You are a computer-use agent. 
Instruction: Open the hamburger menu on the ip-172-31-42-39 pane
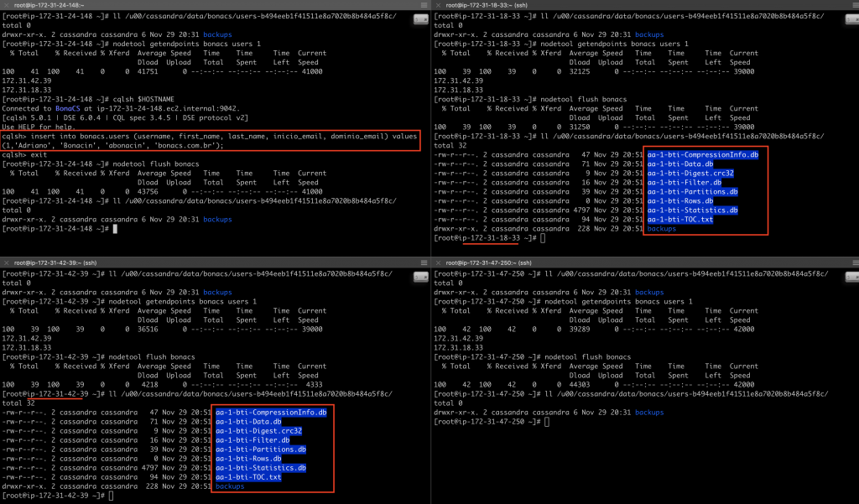click(x=424, y=262)
